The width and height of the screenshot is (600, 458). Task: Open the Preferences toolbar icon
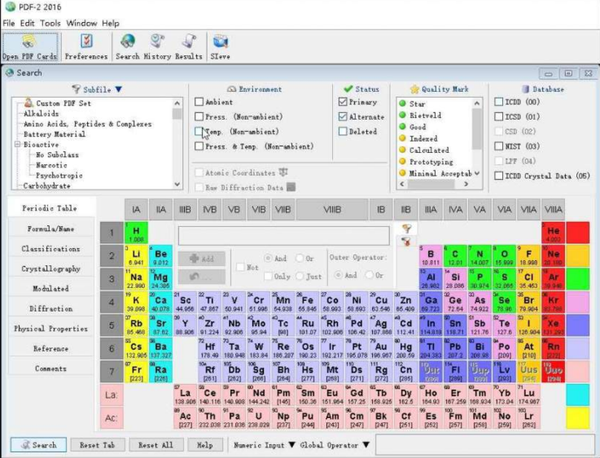point(86,47)
